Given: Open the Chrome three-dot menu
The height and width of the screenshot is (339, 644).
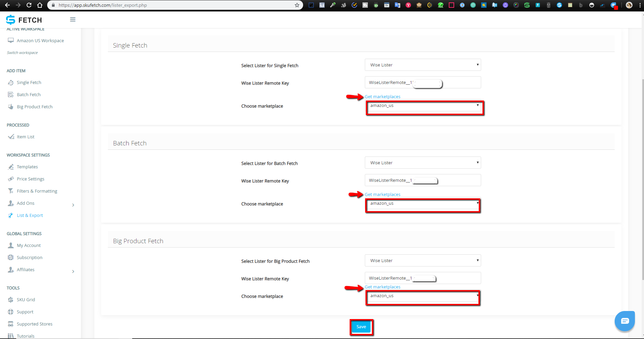Looking at the screenshot, I should point(640,5).
